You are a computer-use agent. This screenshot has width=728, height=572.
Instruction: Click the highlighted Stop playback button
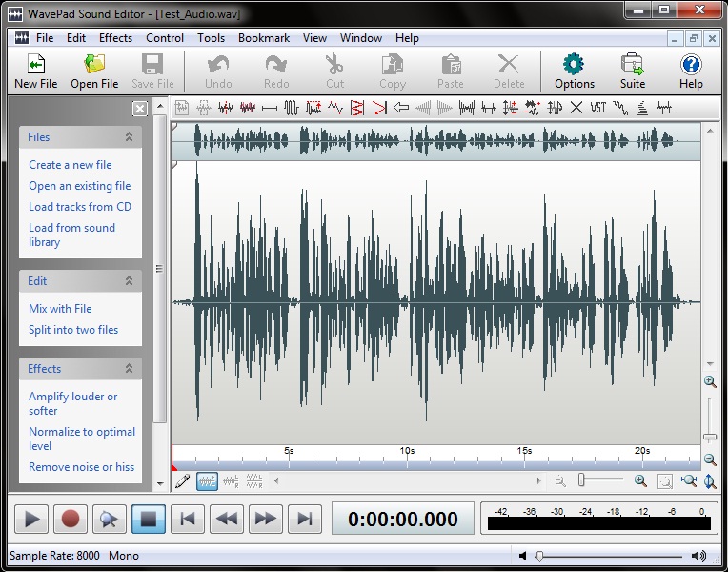[x=149, y=519]
